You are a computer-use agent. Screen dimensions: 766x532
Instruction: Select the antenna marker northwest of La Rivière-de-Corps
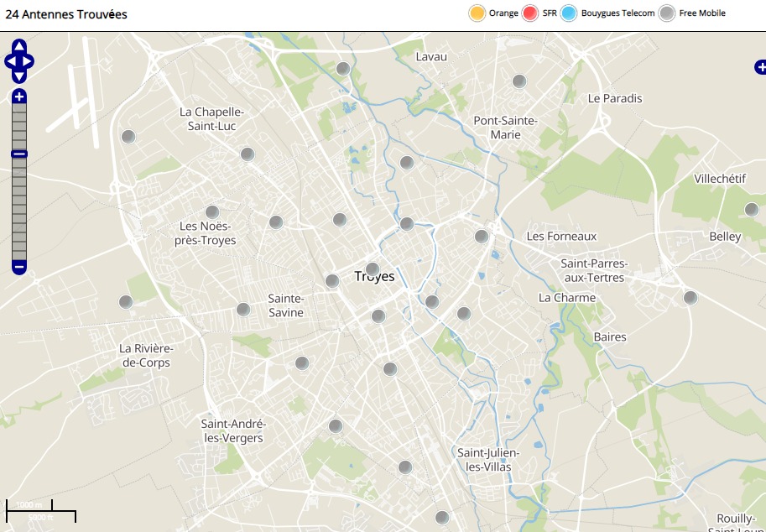click(x=126, y=301)
